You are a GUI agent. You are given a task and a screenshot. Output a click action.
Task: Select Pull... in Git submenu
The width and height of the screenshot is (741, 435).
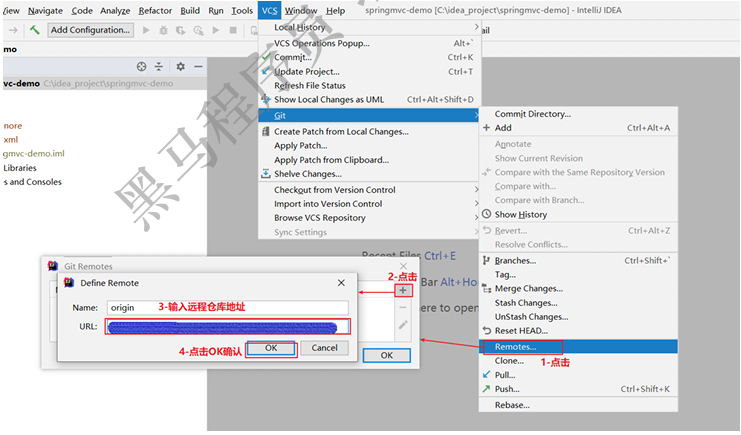pyautogui.click(x=578, y=375)
